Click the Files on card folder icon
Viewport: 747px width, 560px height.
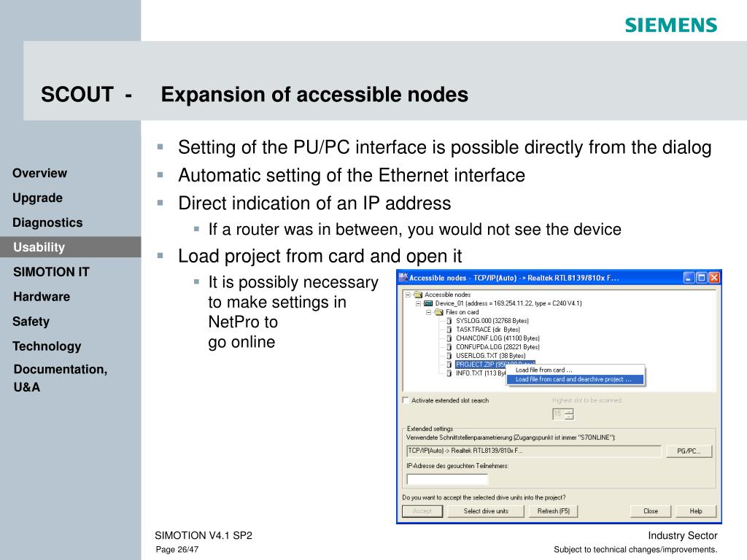(438, 312)
